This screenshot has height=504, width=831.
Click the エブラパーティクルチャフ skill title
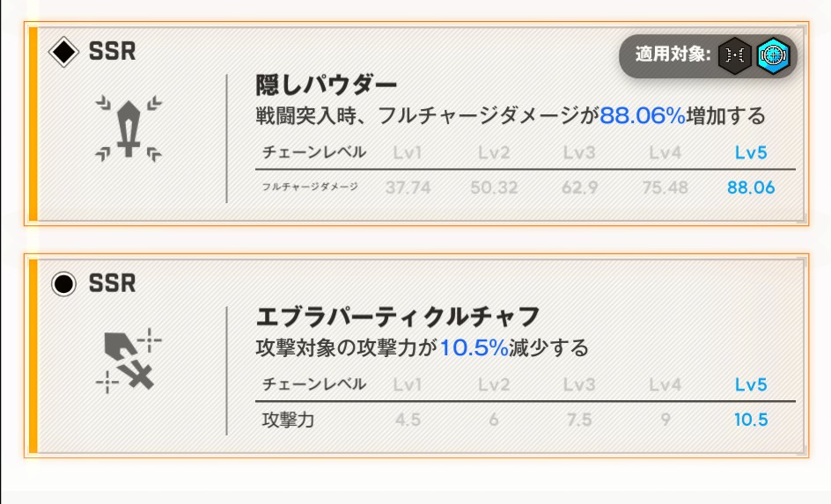(397, 317)
